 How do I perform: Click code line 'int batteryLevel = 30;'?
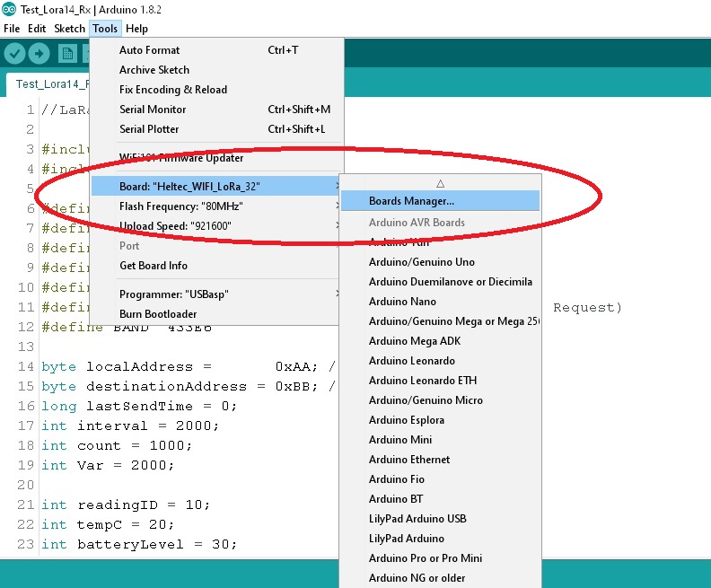click(139, 544)
